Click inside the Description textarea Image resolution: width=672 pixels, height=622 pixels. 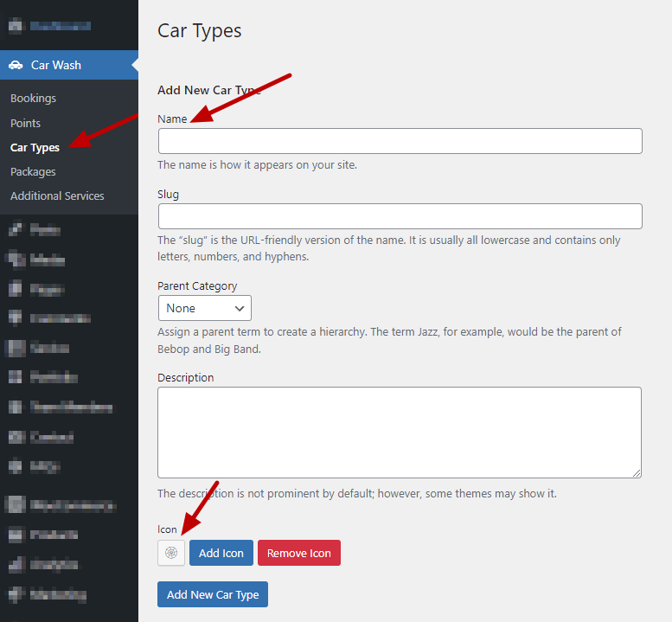pyautogui.click(x=400, y=432)
